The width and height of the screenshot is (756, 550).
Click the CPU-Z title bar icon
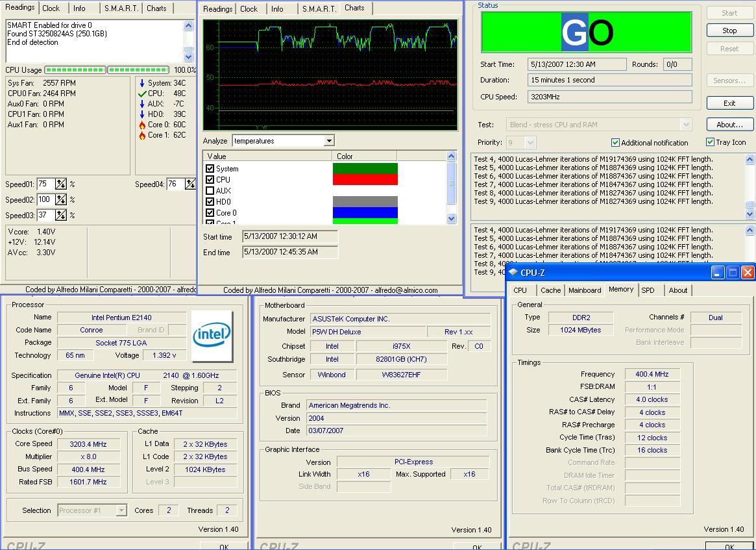(513, 273)
